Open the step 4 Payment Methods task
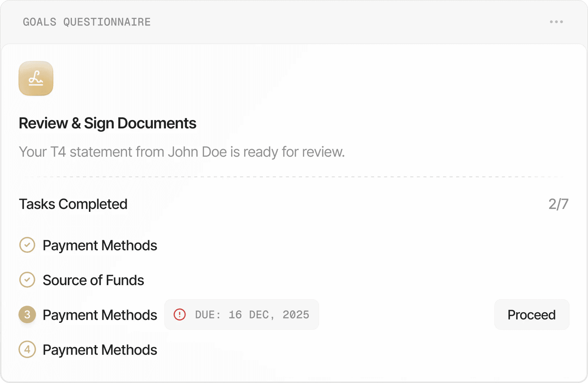 coord(100,350)
